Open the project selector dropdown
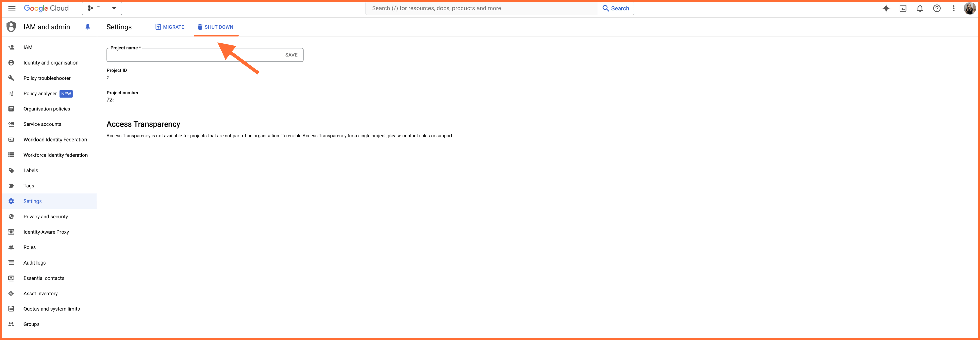This screenshot has height=340, width=980. [x=102, y=8]
